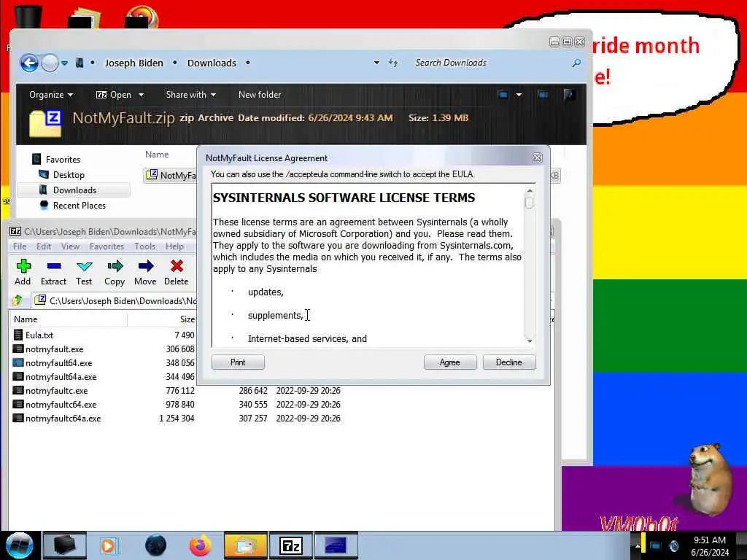Open the 7-Zip Help menu
The height and width of the screenshot is (560, 747).
click(x=174, y=246)
